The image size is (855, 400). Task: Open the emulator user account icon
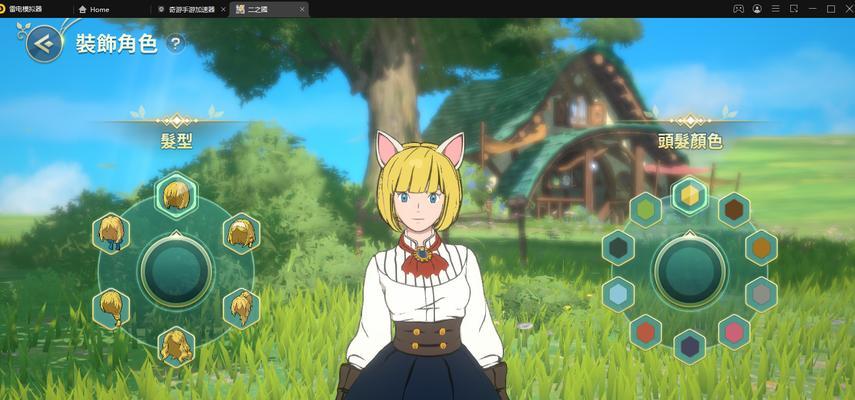[x=757, y=9]
